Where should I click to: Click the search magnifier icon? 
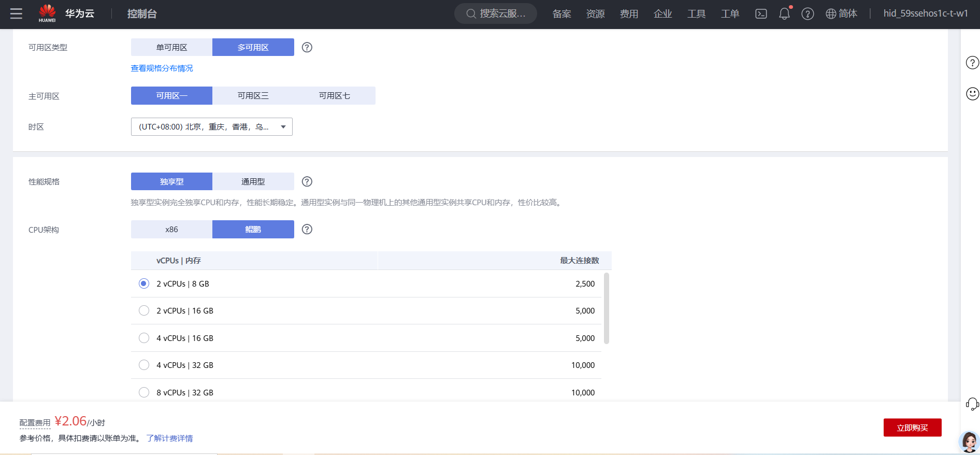coord(471,14)
